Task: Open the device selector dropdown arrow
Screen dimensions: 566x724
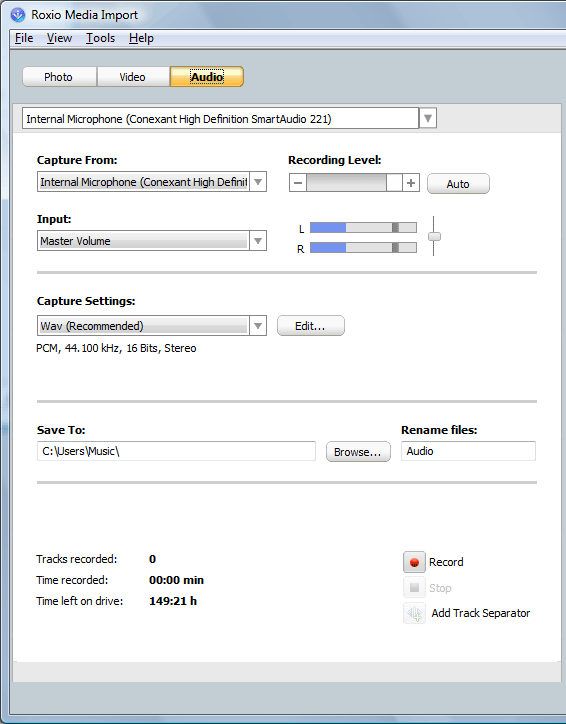Action: click(x=428, y=119)
